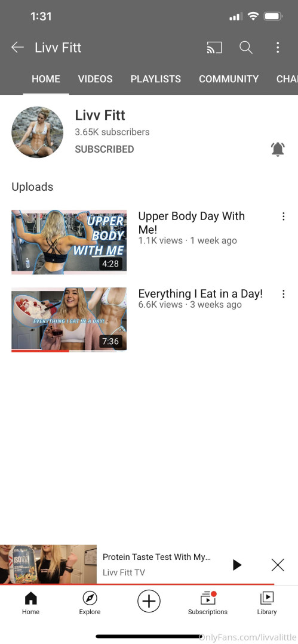Open the Upper Body With Me thumbnail
Image resolution: width=298 pixels, height=644 pixels.
(x=69, y=242)
